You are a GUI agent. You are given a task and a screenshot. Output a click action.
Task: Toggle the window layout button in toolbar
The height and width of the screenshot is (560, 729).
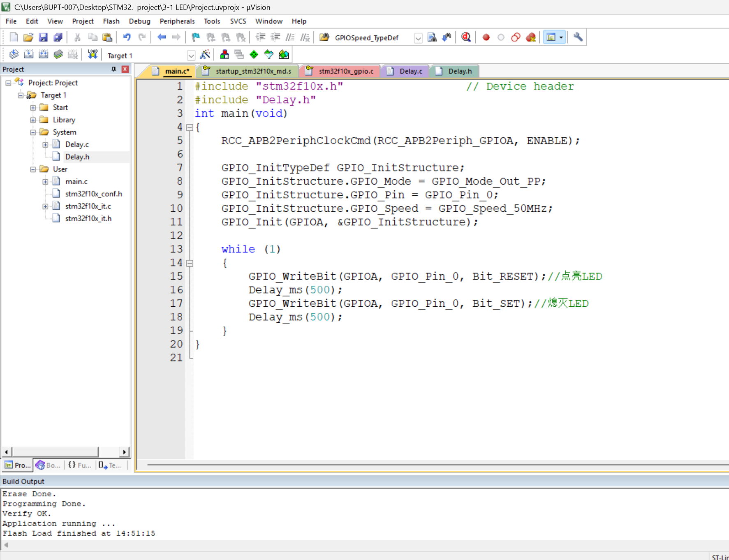[551, 37]
